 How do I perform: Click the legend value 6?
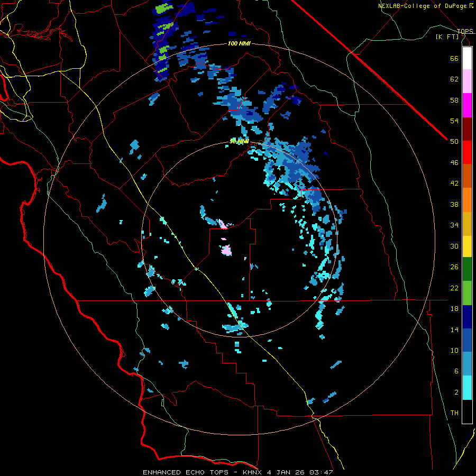[456, 371]
